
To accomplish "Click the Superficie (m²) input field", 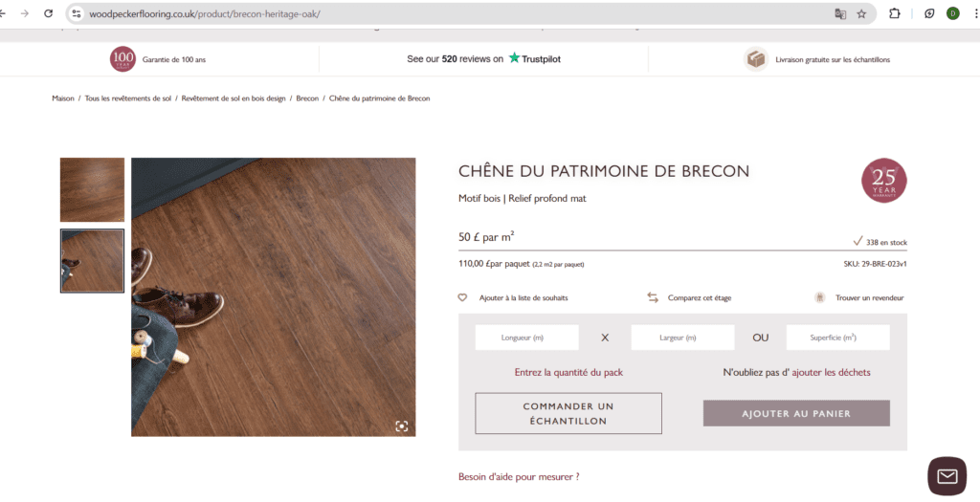I will coord(837,338).
